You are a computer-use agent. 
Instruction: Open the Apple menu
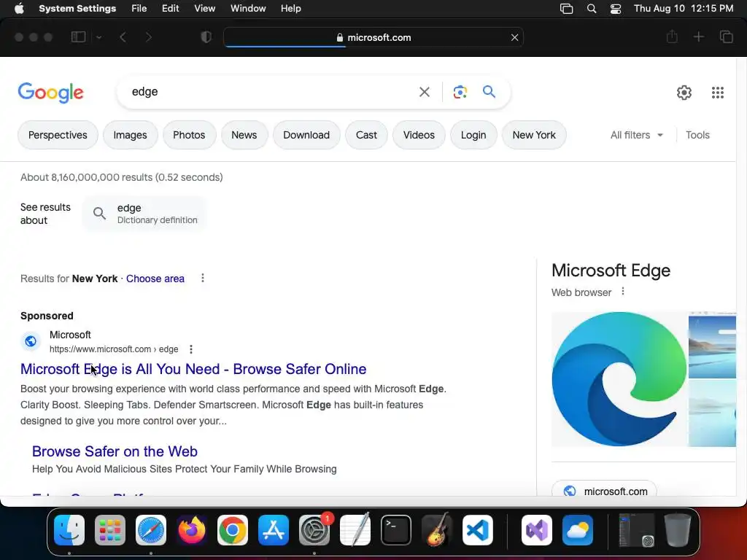point(19,9)
